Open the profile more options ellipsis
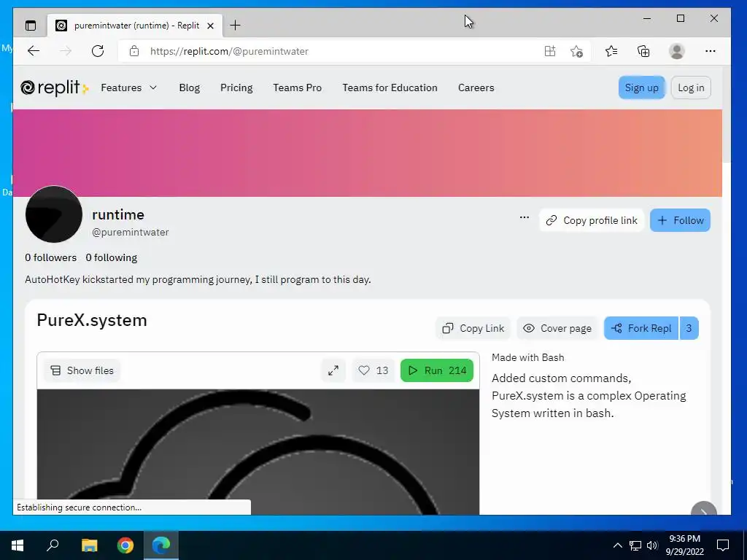Viewport: 747px width, 560px height. 525,217
